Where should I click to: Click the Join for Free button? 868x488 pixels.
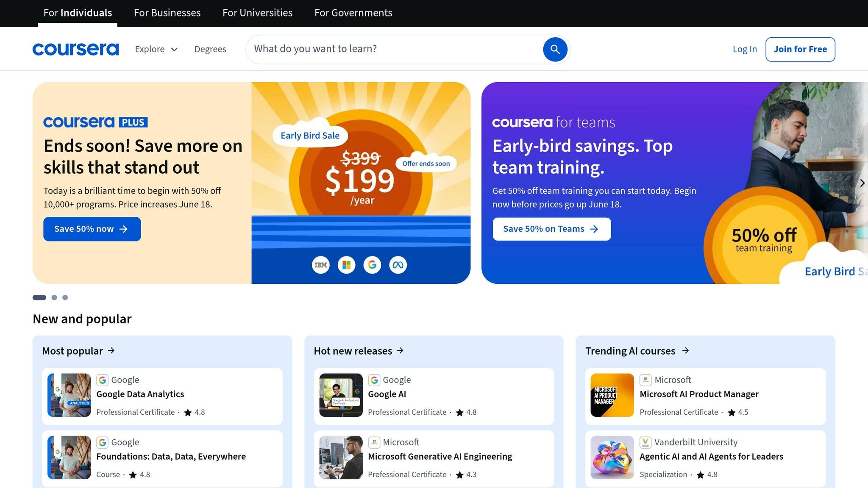coord(800,49)
